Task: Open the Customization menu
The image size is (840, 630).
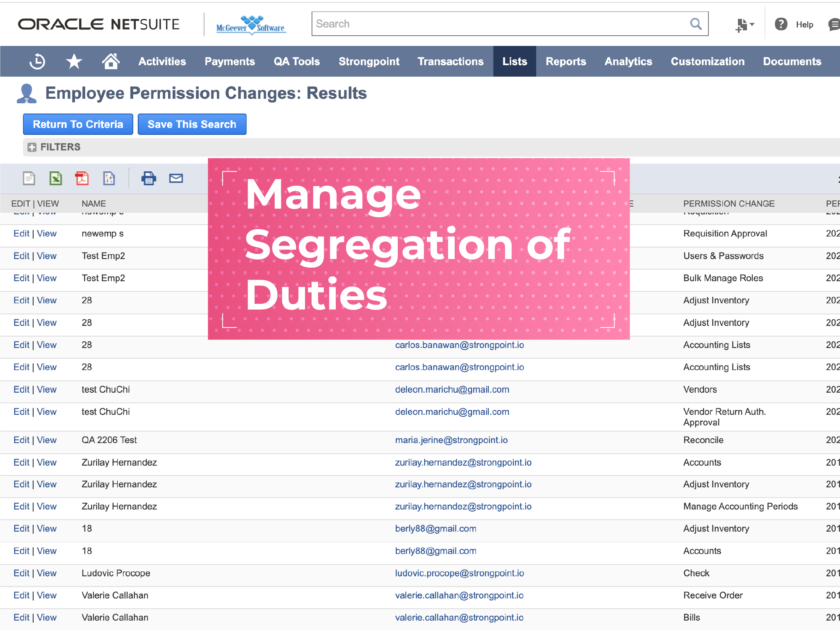Action: (x=707, y=61)
